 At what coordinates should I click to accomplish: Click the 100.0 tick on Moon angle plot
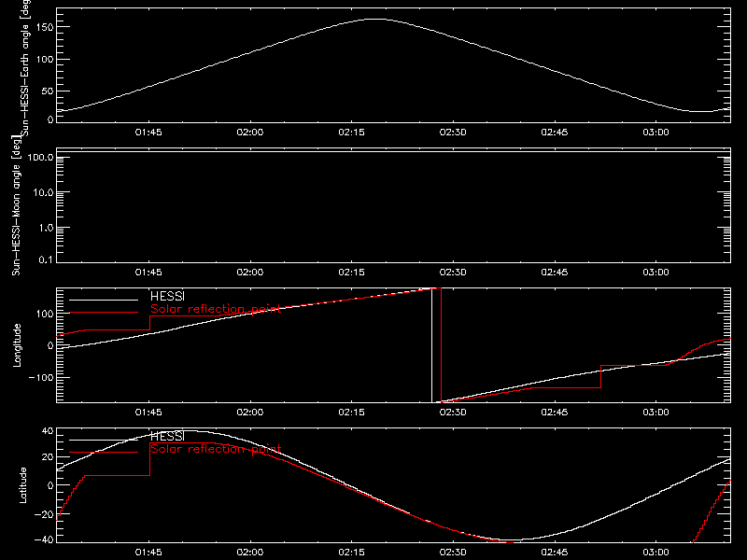click(40, 157)
